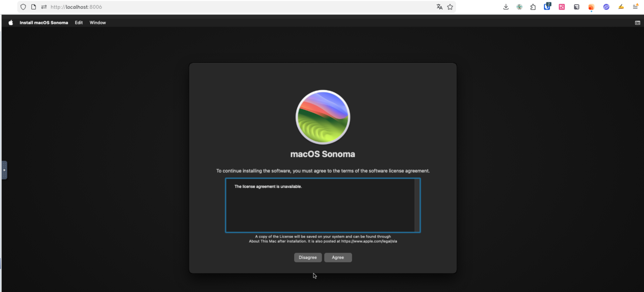The height and width of the screenshot is (292, 644).
Task: Open the browser hamburger application menu
Action: [x=635, y=7]
